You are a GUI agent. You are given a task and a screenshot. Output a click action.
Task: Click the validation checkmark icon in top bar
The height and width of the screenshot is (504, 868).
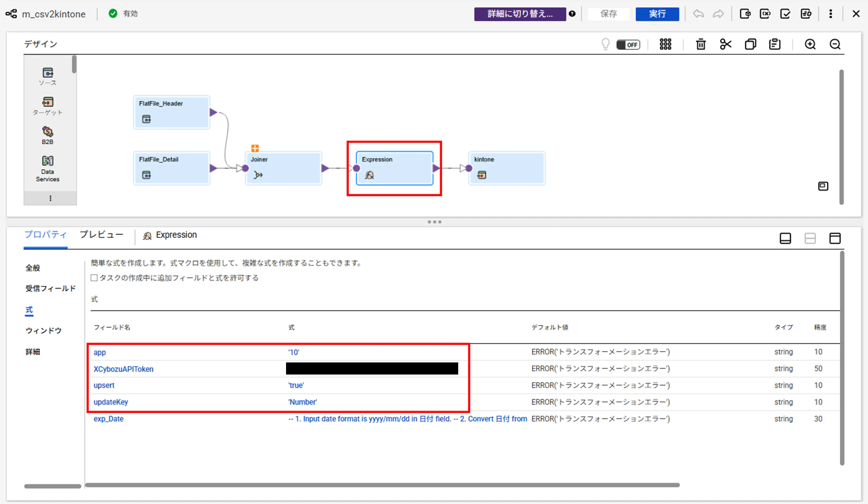(785, 14)
